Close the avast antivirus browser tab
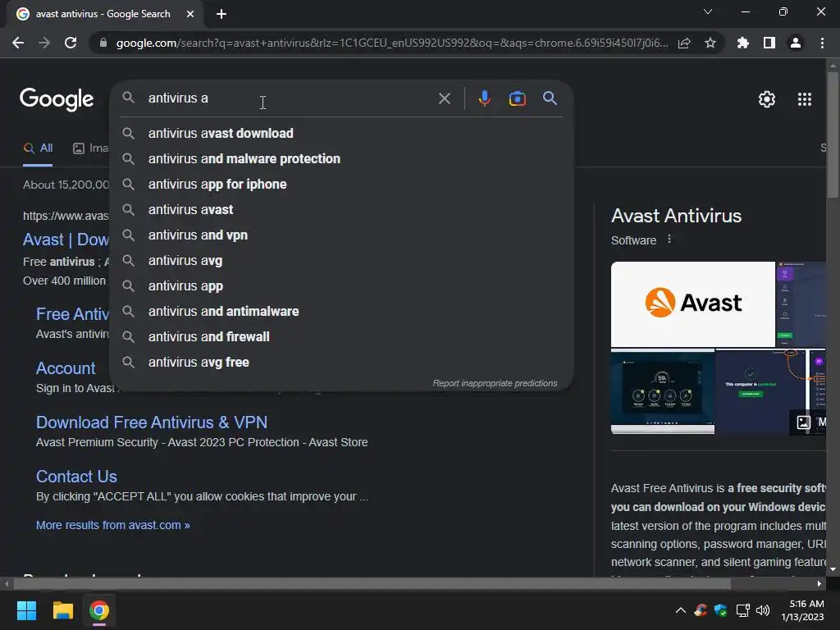Viewport: 840px width, 630px height. click(190, 14)
